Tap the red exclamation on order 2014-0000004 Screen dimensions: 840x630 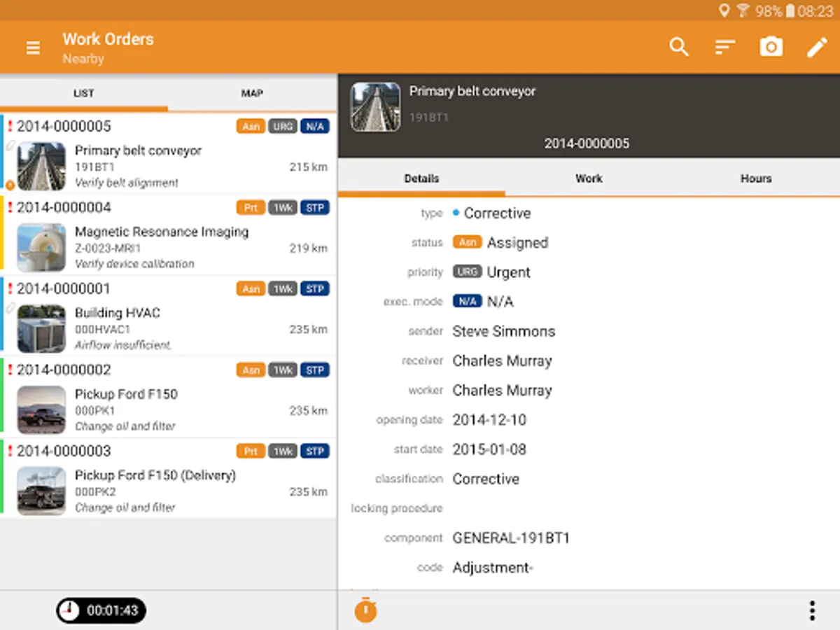(x=10, y=207)
